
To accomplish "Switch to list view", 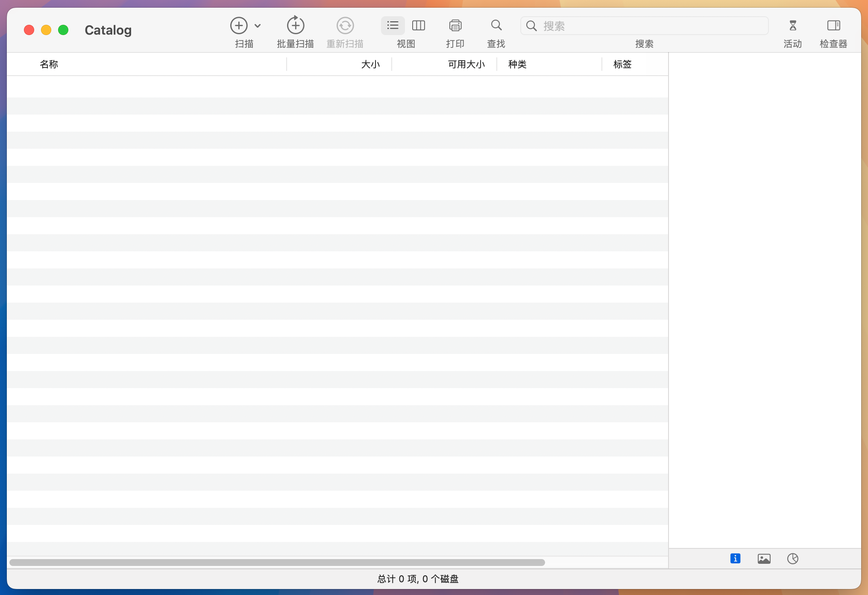I will pos(392,26).
